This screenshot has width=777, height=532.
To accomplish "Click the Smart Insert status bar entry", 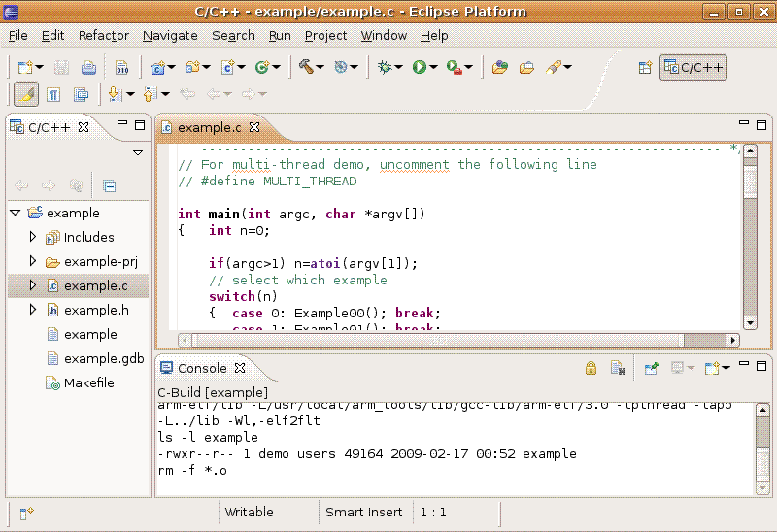I will point(363,513).
